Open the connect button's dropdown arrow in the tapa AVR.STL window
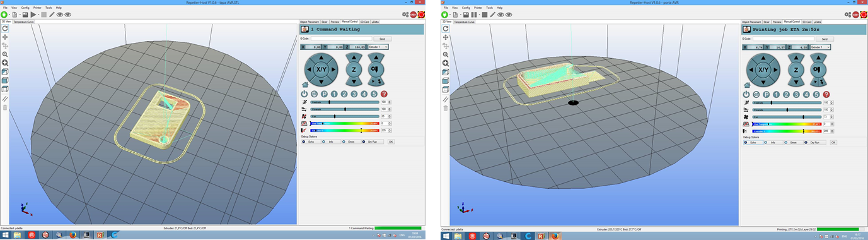Viewport: 868px width, 240px height. pos(9,15)
